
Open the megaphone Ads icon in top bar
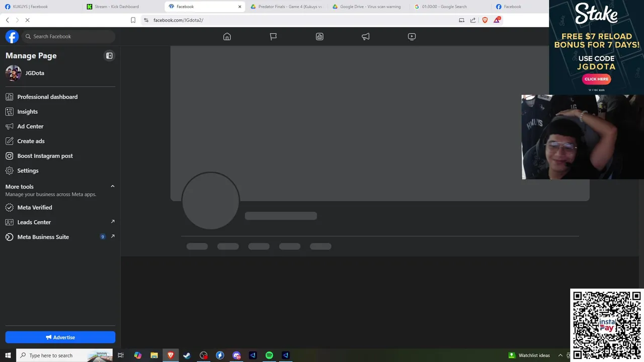coord(366,37)
